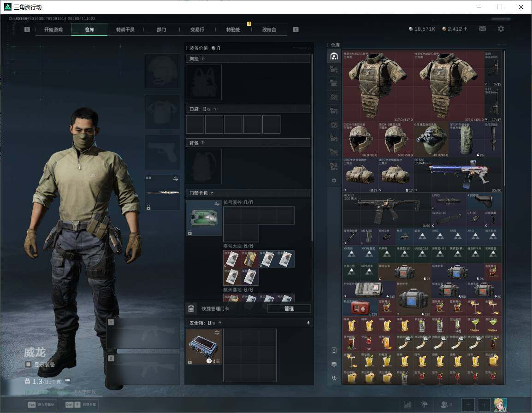532x413 pixels.
Task: Select the 93R pistol in warehouse
Action: tap(493, 69)
